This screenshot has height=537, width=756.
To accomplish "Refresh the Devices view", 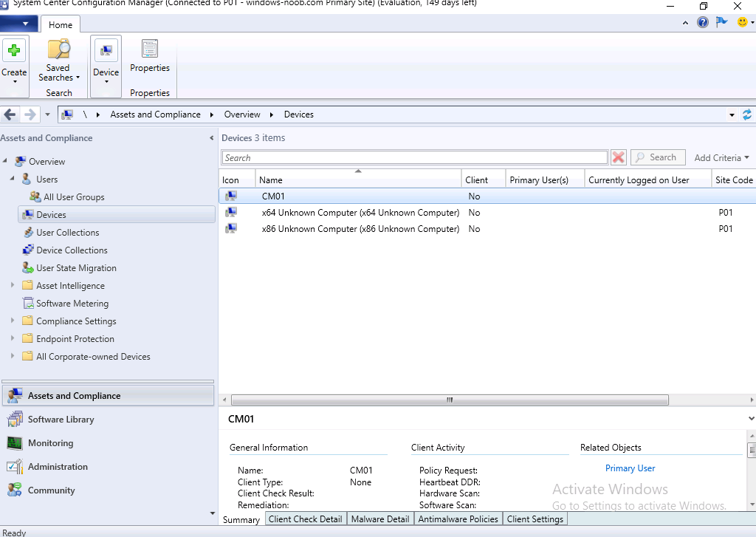I will [x=747, y=114].
